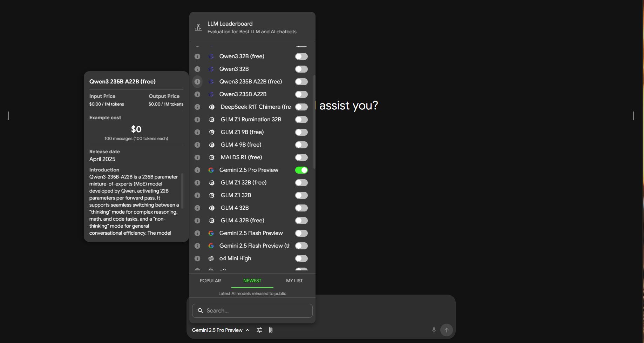The width and height of the screenshot is (644, 343).
Task: Click the info icon next to Qwen3 32B (free)
Action: [x=197, y=56]
